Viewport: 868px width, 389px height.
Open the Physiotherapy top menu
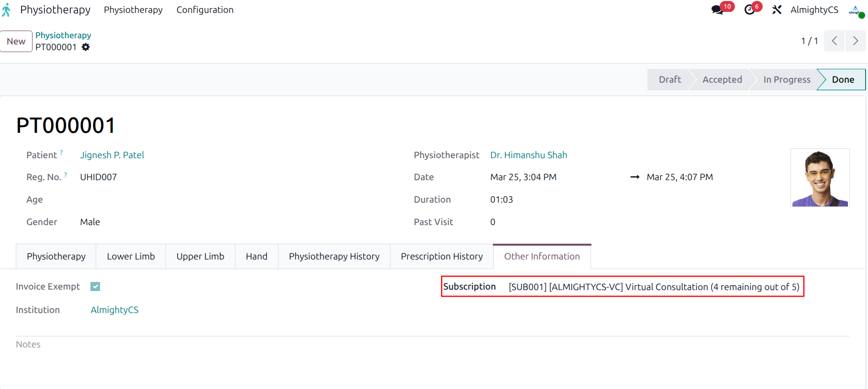point(133,10)
